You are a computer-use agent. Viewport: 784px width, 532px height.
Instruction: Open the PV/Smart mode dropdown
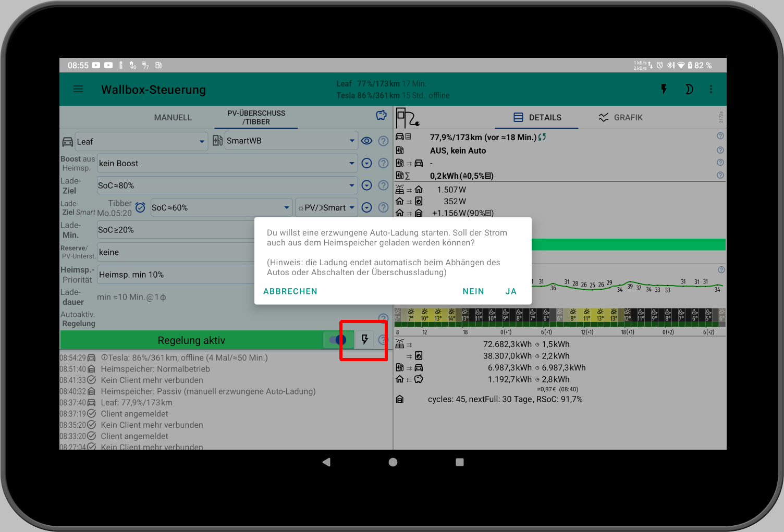coord(326,207)
